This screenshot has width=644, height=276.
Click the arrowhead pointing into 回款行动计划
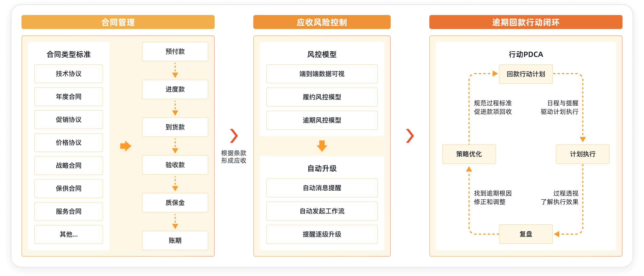[x=495, y=74]
